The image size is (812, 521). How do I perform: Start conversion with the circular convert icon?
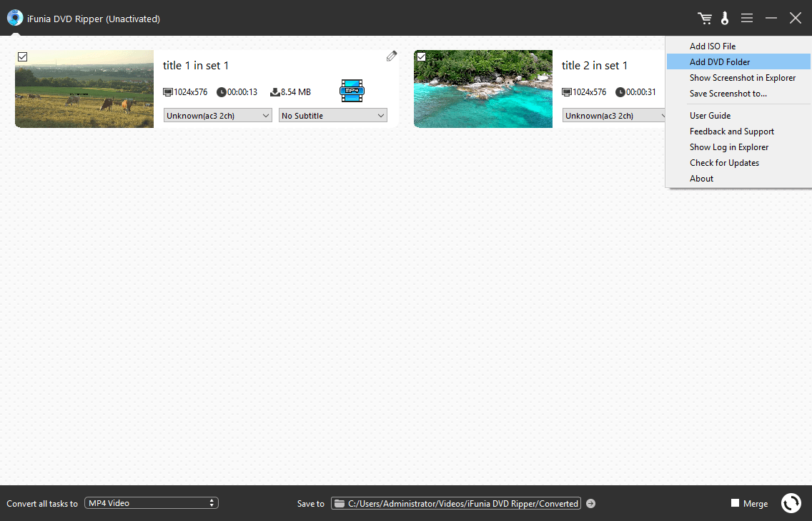pyautogui.click(x=791, y=503)
